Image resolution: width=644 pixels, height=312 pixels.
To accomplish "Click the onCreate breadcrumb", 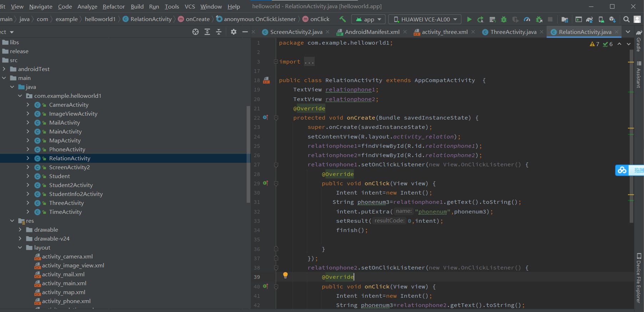I will [x=194, y=19].
